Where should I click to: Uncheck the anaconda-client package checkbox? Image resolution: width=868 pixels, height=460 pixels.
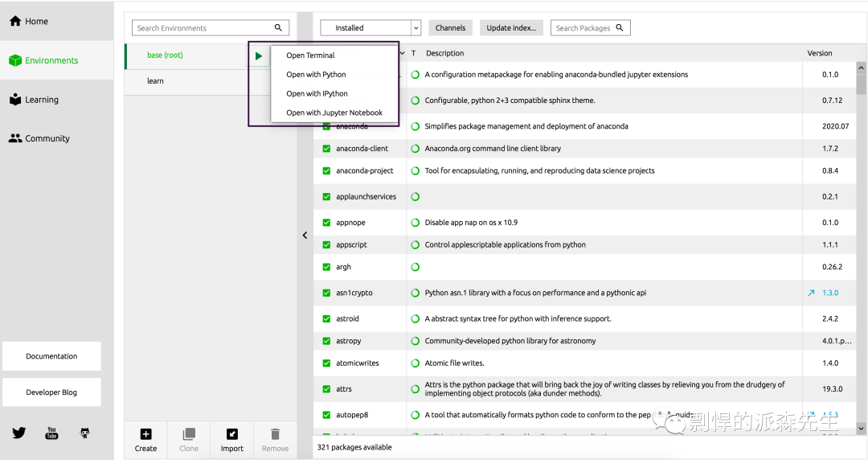(326, 149)
